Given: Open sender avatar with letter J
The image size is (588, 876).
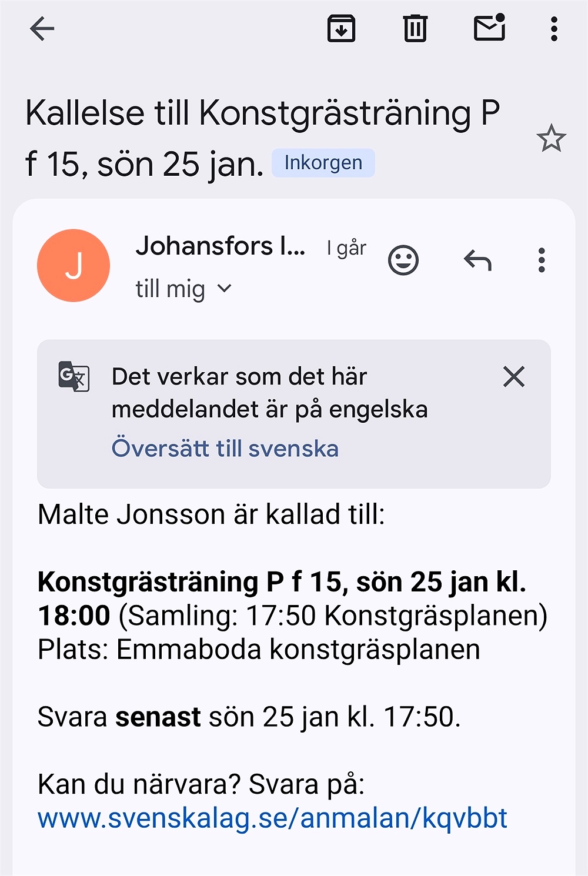Looking at the screenshot, I should point(73,266).
